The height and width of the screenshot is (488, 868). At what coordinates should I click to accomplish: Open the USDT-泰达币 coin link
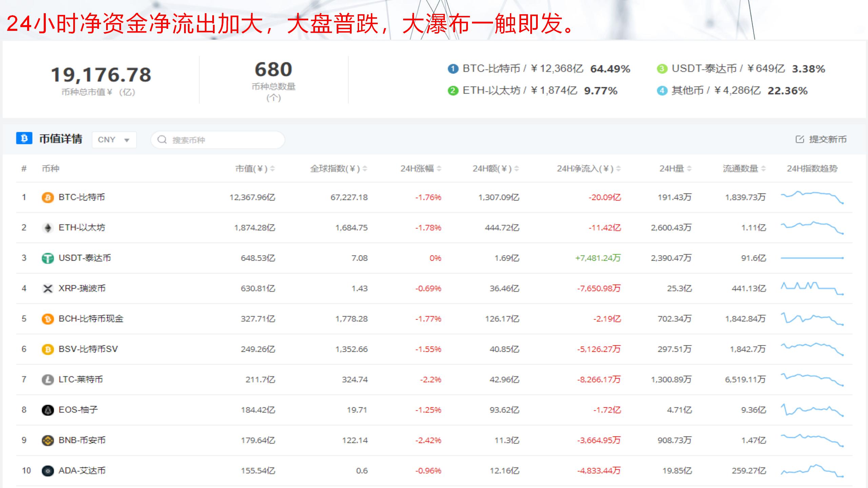point(85,258)
